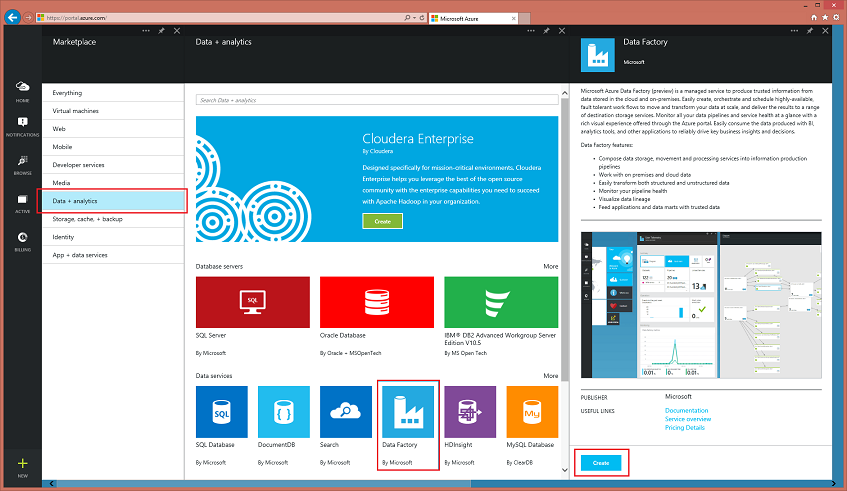Select the Microsoft Azure browser tab
The image size is (847, 491).
[x=473, y=18]
